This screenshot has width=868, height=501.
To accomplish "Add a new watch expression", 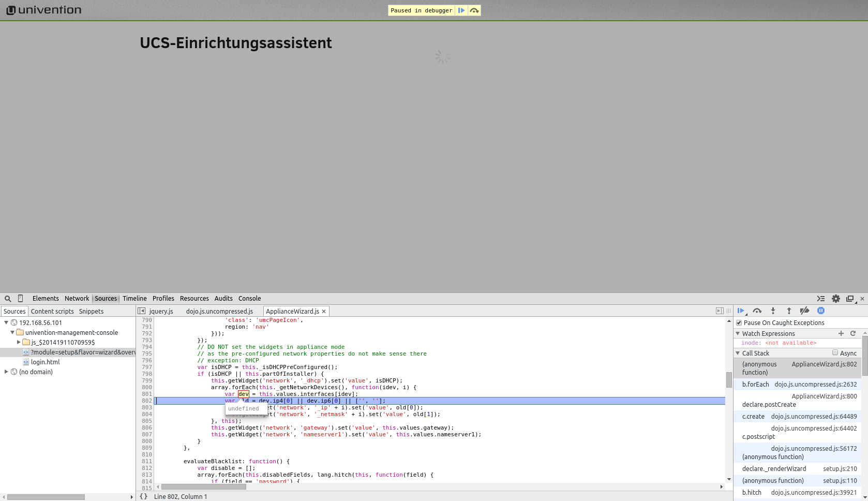I will click(x=841, y=333).
